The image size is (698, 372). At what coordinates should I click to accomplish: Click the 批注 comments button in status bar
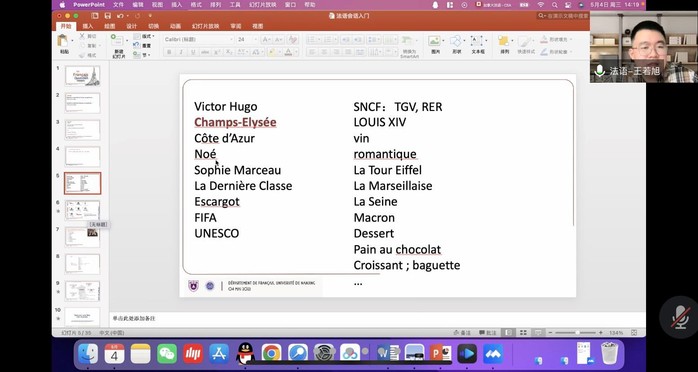(488, 333)
